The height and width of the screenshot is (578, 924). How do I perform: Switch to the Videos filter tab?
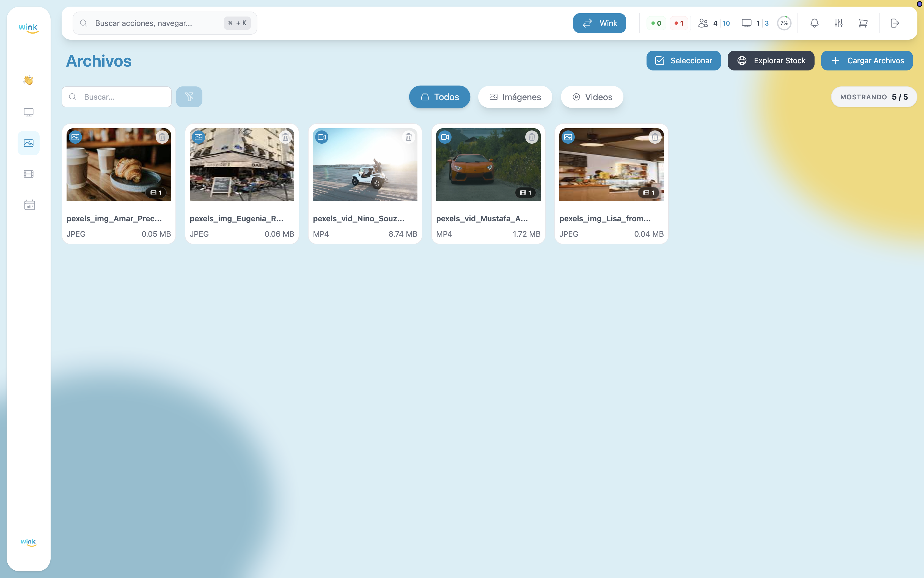592,97
